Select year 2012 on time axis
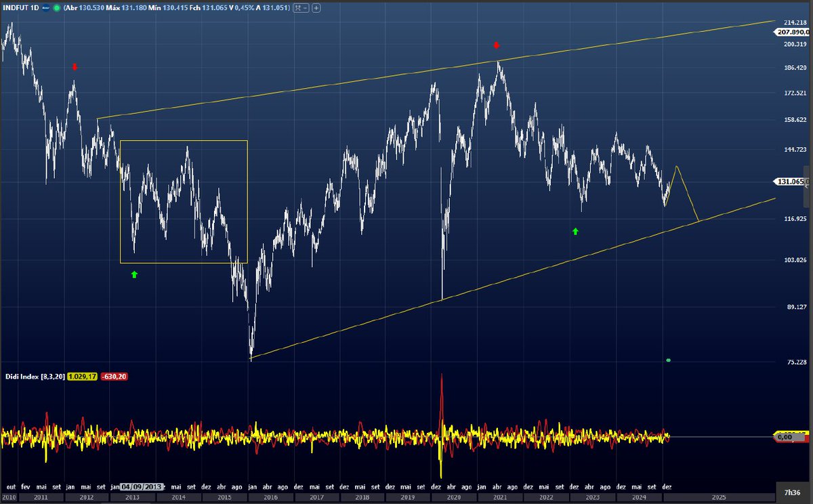The image size is (813, 504). pyautogui.click(x=87, y=497)
